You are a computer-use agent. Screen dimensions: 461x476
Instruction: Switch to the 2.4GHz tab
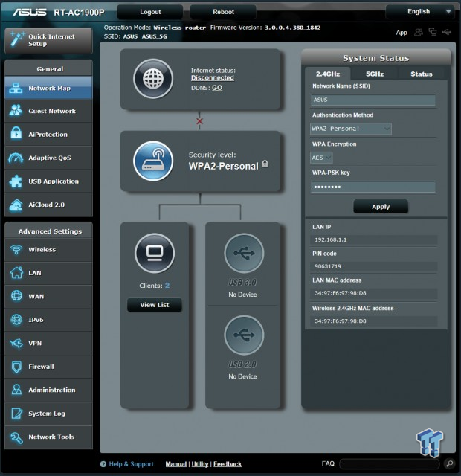pos(328,74)
